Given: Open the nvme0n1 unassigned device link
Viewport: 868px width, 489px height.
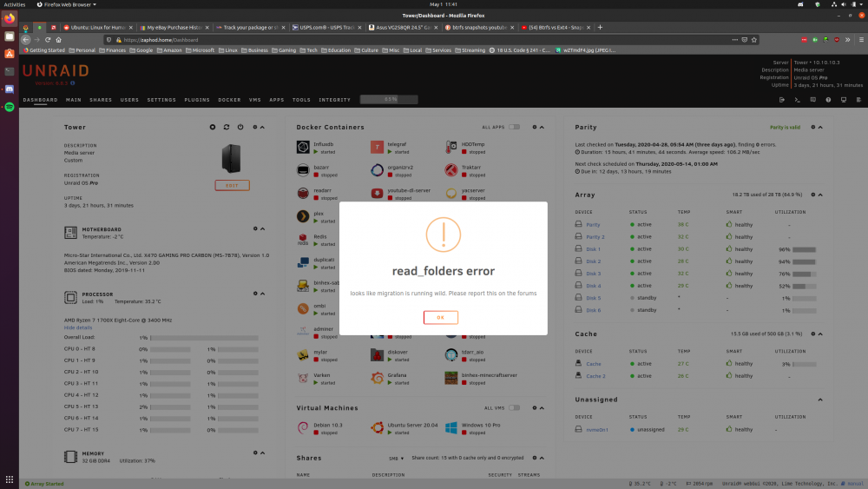Looking at the screenshot, I should pyautogui.click(x=597, y=430).
